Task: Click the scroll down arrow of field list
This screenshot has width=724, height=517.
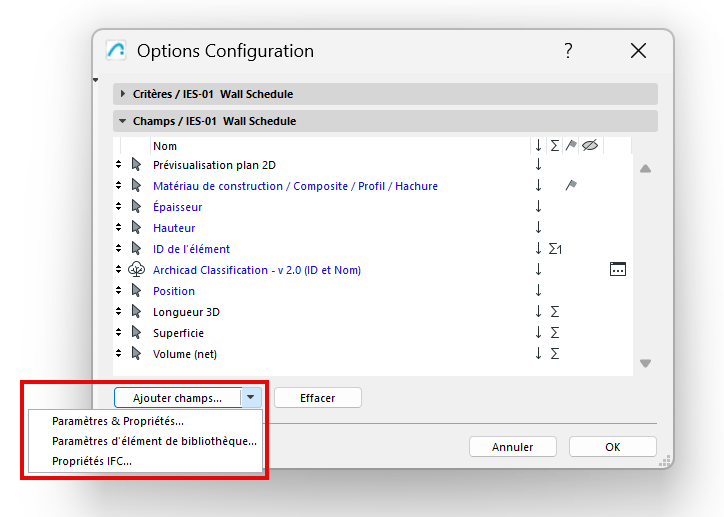Action: [x=645, y=363]
